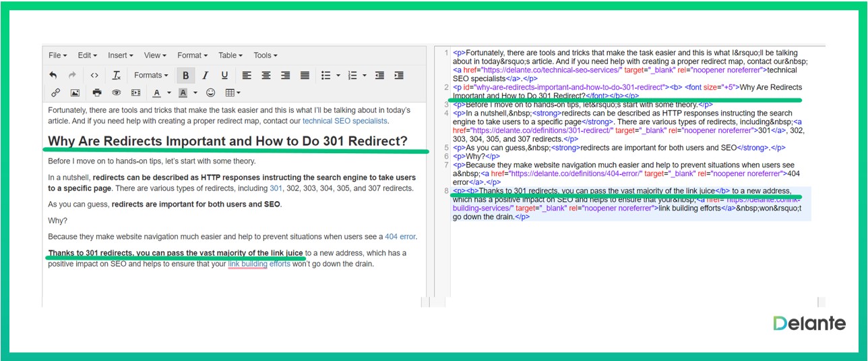Open the Insert menu

point(120,55)
